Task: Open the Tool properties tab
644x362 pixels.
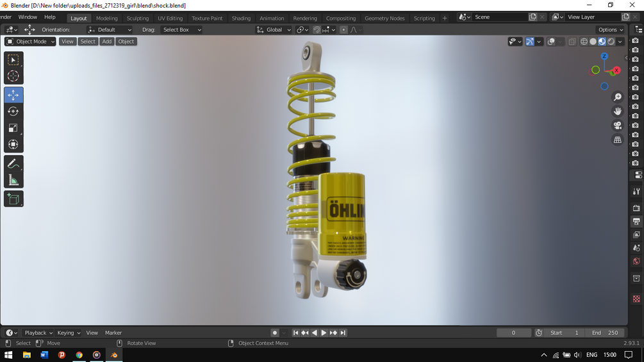Action: click(636, 192)
